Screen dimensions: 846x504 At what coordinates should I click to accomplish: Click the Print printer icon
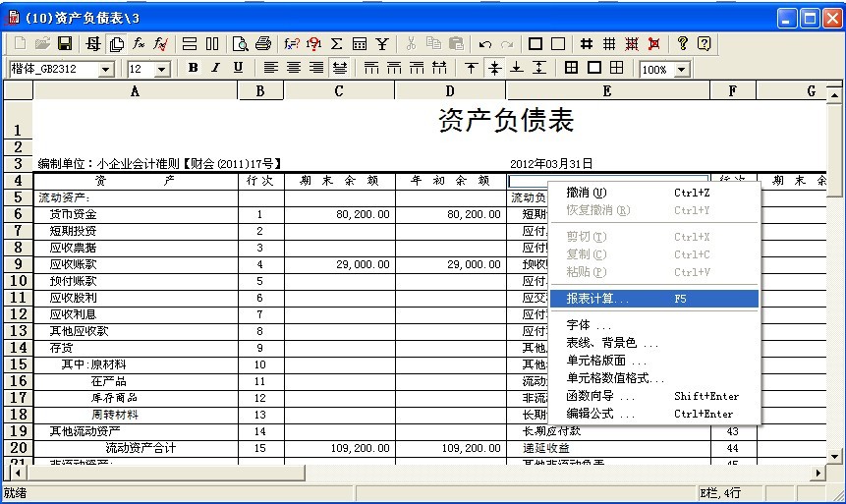pos(263,44)
